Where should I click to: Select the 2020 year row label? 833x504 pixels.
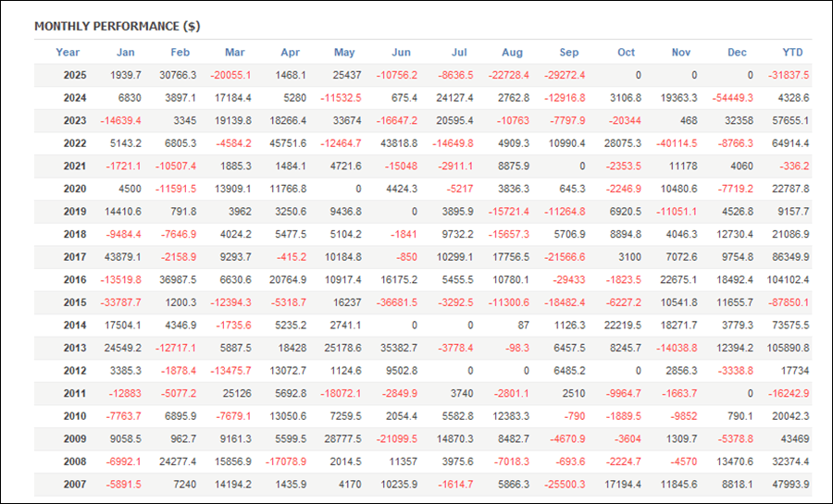point(75,189)
